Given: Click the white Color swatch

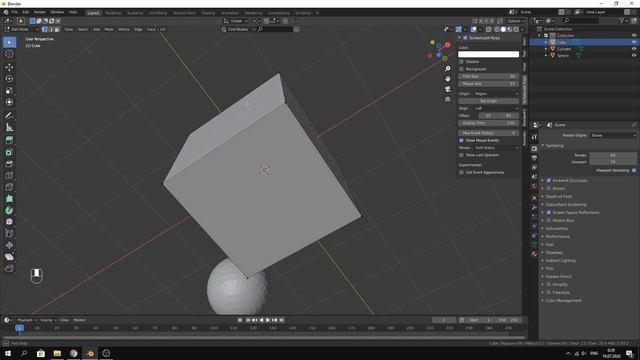Looking at the screenshot, I should pos(489,54).
